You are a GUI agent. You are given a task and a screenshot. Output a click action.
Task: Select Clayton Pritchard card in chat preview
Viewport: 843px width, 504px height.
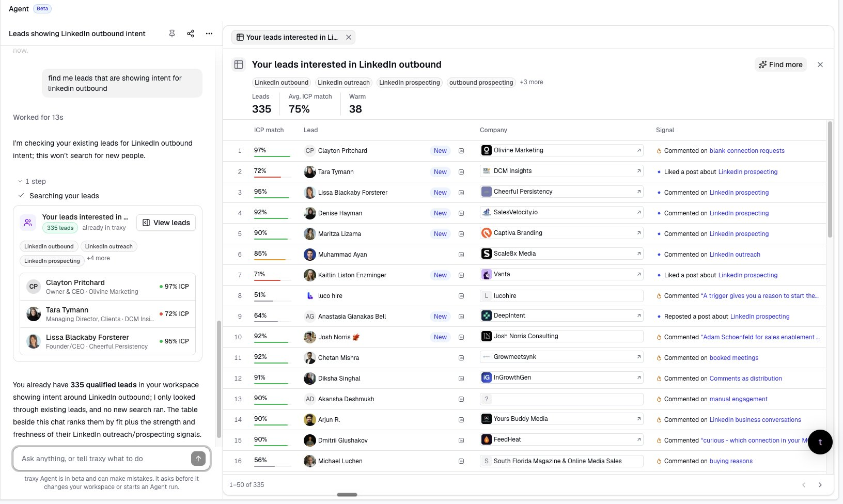[107, 287]
